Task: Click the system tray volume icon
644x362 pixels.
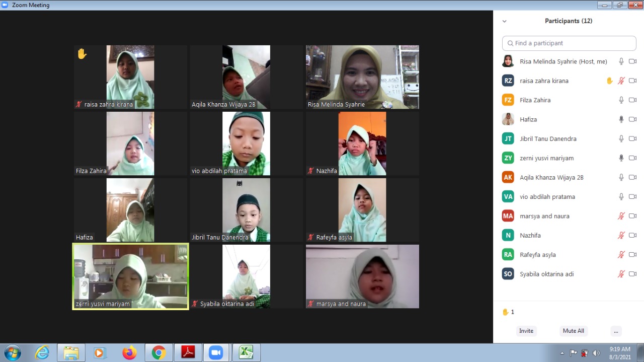Action: coord(596,353)
